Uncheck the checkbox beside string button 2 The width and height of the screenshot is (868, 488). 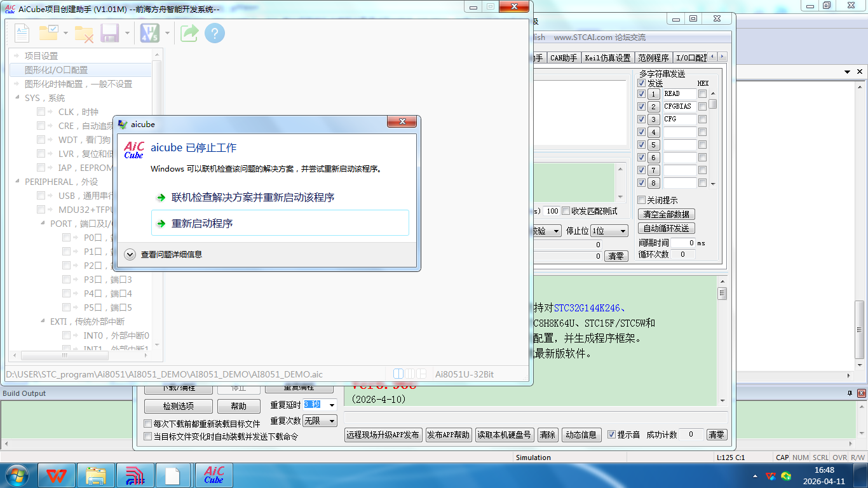pos(642,107)
